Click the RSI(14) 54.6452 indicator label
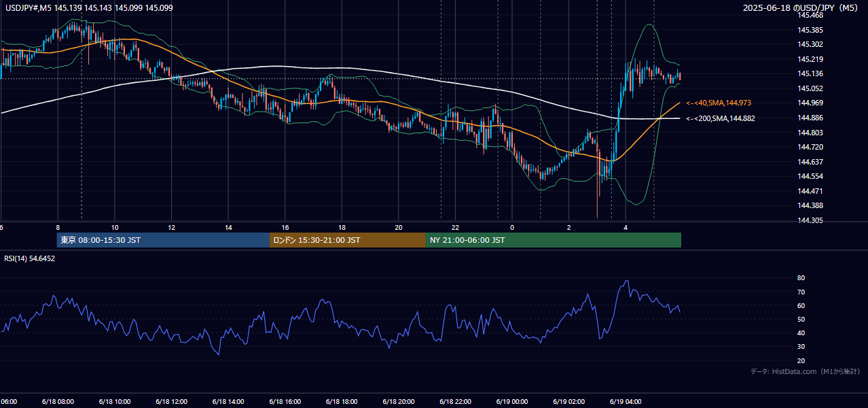 click(30, 258)
